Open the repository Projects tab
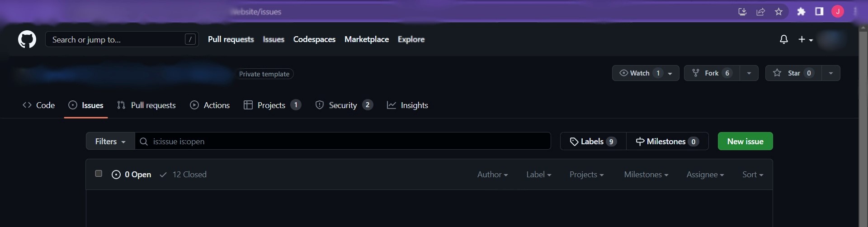Screen dimensions: 868x227 272,105
